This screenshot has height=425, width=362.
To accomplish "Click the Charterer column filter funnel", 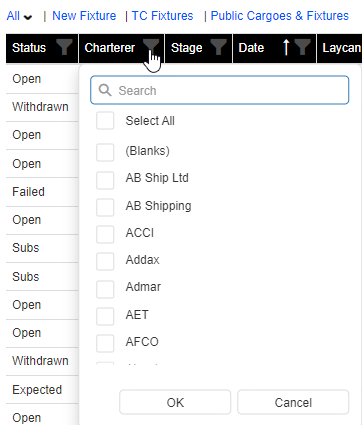I will point(151,46).
